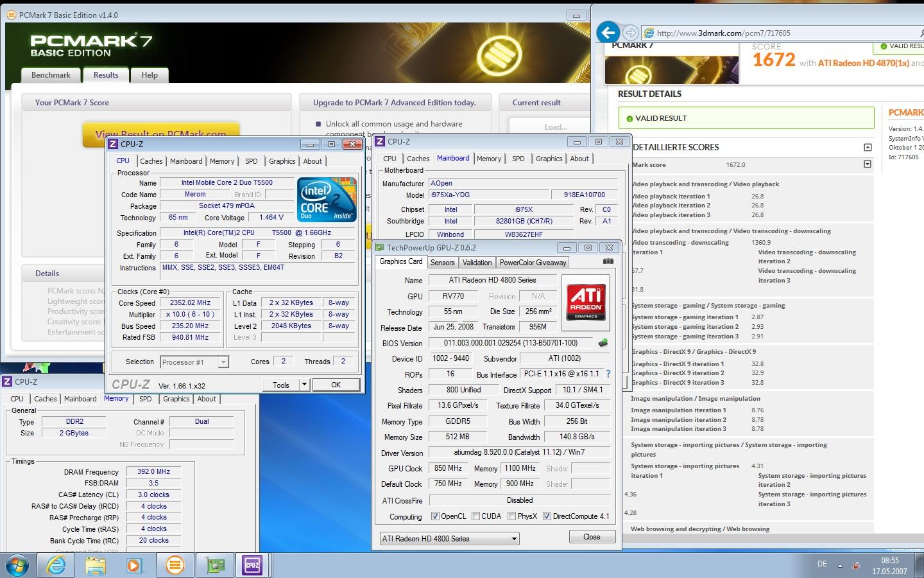Image resolution: width=924 pixels, height=578 pixels.
Task: Toggle the CUDA checkbox
Action: 476,516
